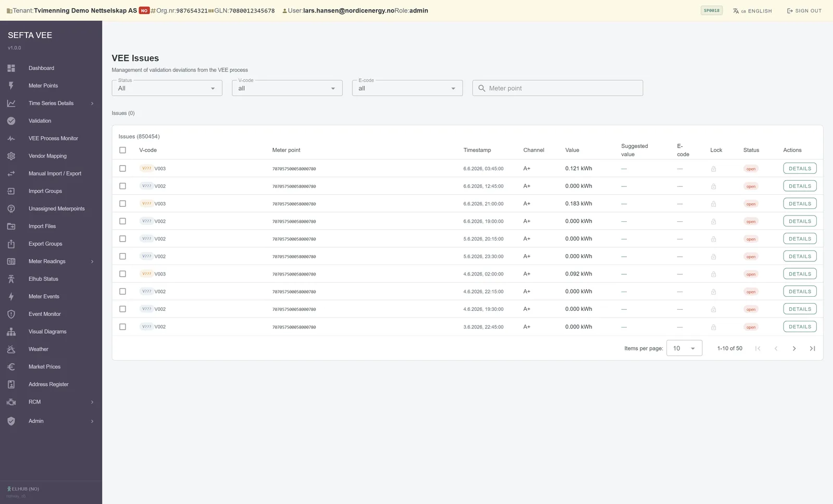Focus the Meter point search field
833x504 pixels.
(558, 88)
